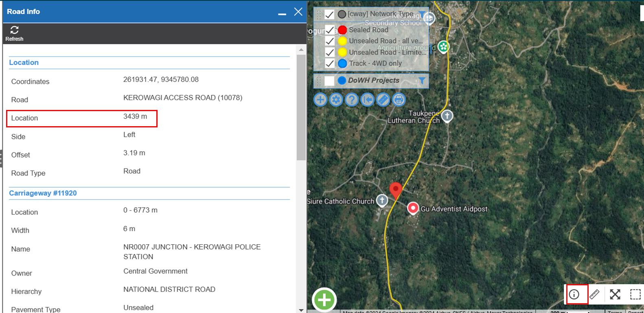The image size is (644, 313).
Task: Click the KEROWAGI ACCESS ROAD (10078) value
Action: (x=183, y=98)
